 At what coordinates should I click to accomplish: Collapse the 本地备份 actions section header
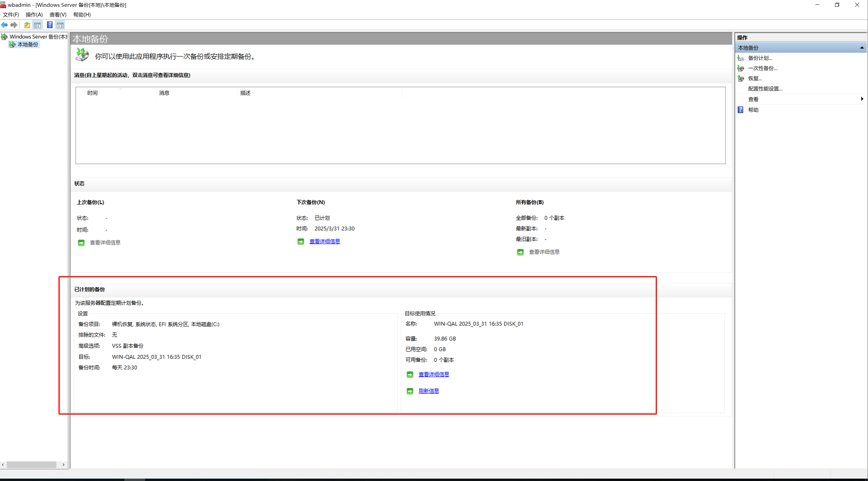click(862, 48)
